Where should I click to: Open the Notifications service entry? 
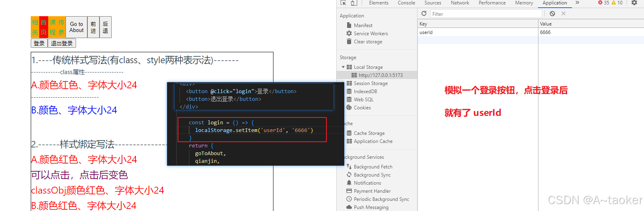click(364, 183)
